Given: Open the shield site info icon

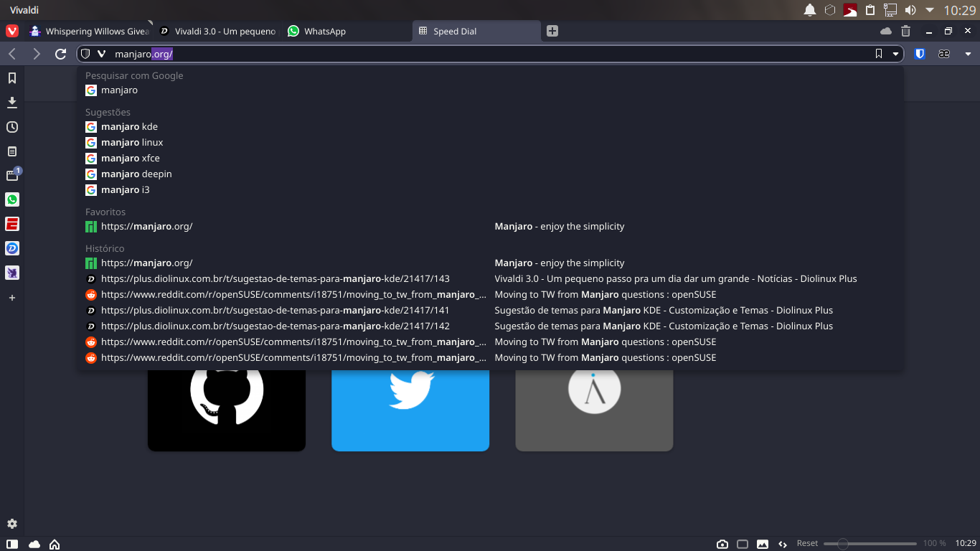Looking at the screenshot, I should tap(85, 54).
